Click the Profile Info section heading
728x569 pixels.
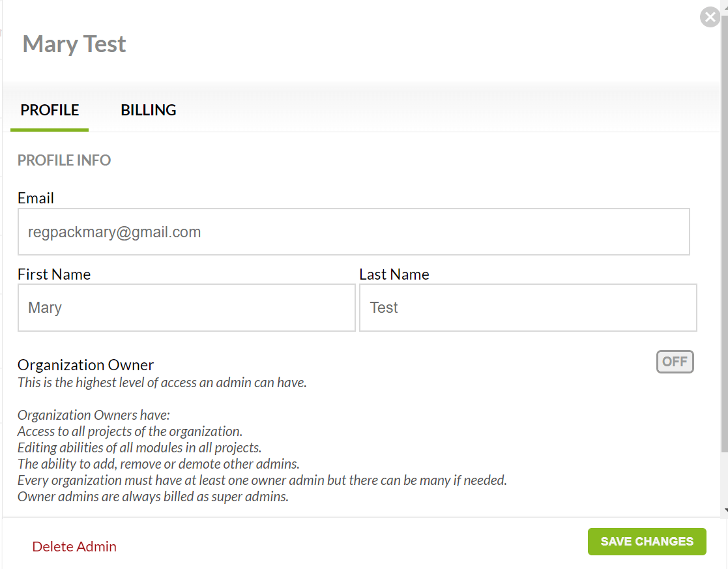pos(64,160)
